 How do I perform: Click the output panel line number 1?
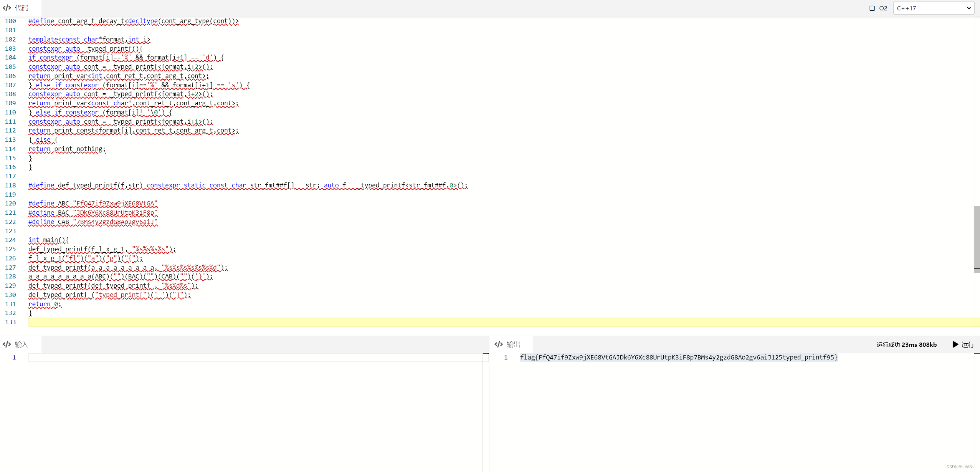506,358
